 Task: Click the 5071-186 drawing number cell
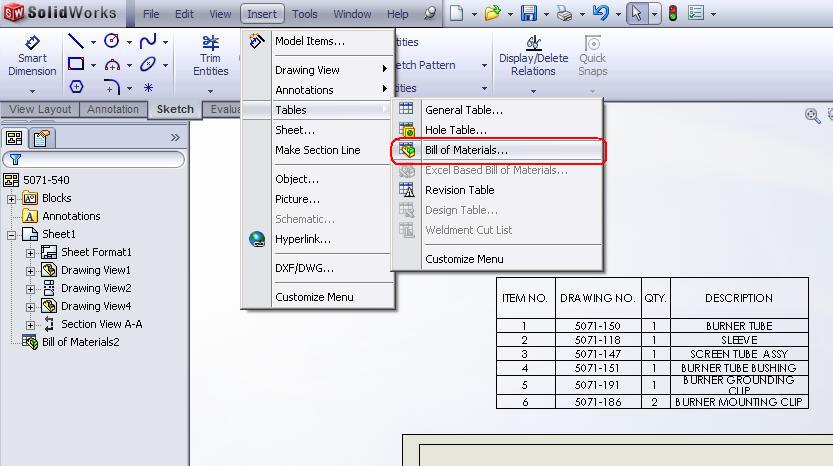click(598, 402)
